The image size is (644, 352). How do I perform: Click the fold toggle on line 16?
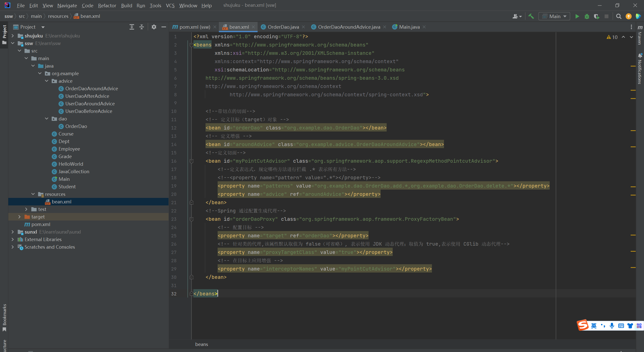point(191,161)
